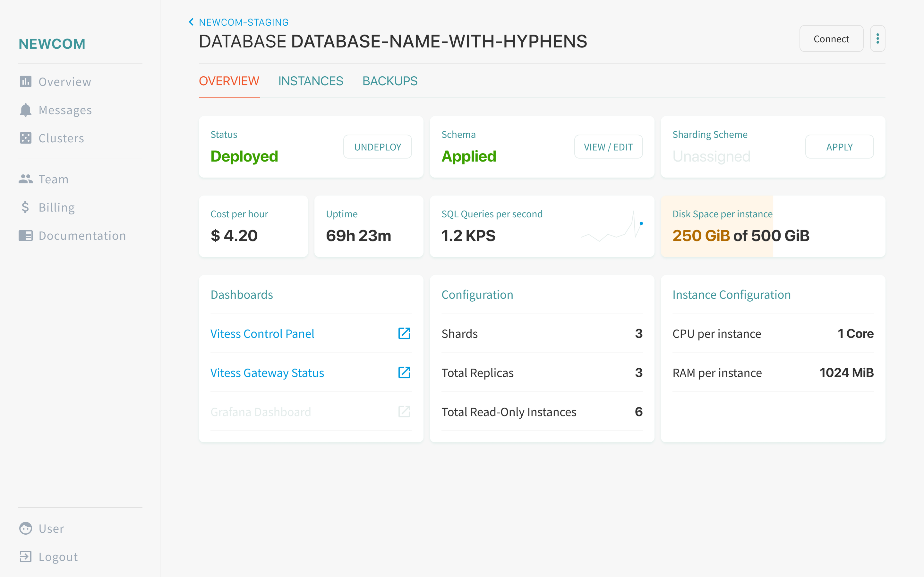Open external link icon for Vitess Control Panel
Image resolution: width=924 pixels, height=577 pixels.
pyautogui.click(x=404, y=333)
